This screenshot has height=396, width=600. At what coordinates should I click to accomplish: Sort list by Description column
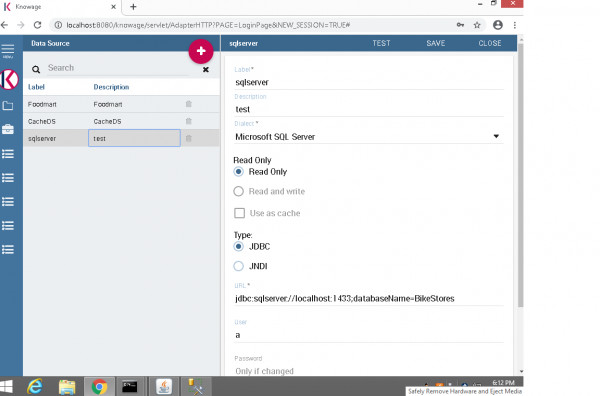click(111, 87)
